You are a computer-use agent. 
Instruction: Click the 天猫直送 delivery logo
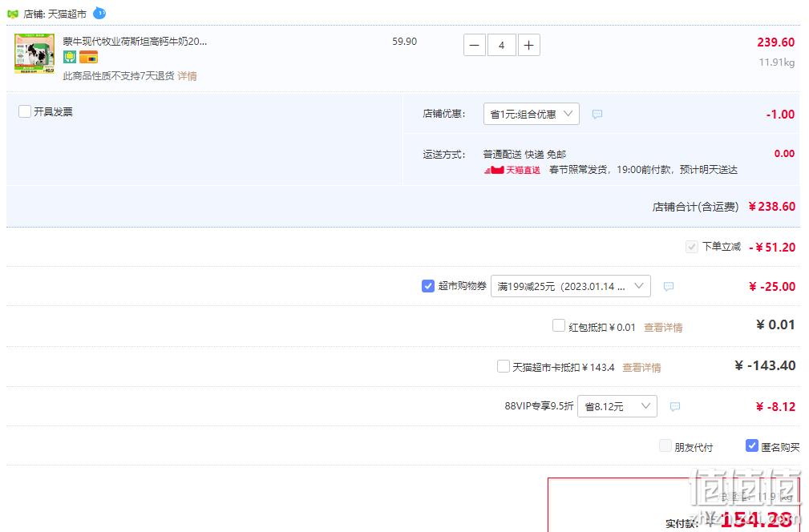tap(512, 170)
